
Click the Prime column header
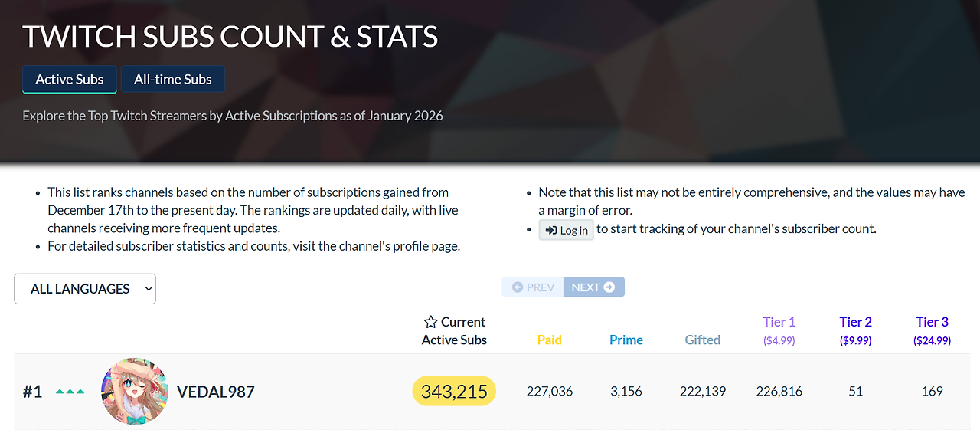[626, 340]
